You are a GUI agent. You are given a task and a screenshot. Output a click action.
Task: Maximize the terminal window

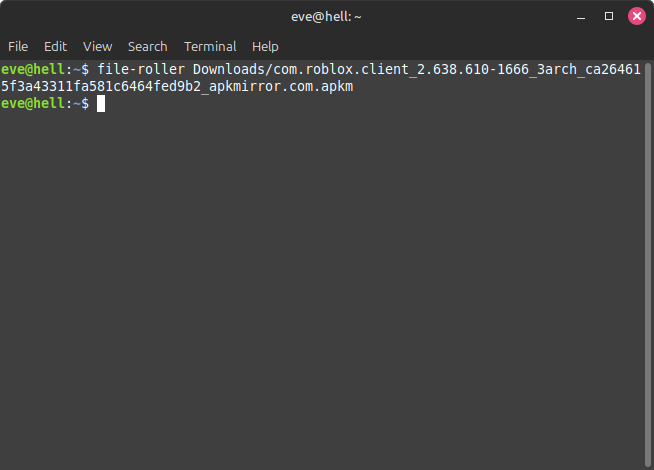pos(609,16)
